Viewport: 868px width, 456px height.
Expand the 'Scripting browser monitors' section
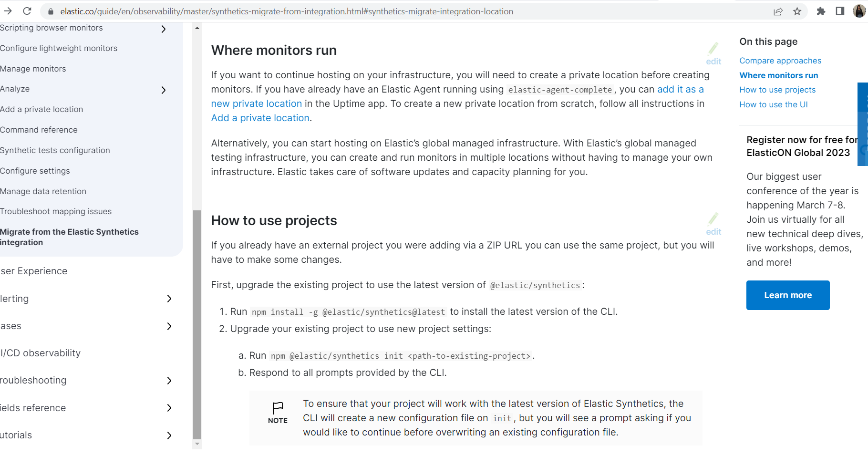coord(163,29)
